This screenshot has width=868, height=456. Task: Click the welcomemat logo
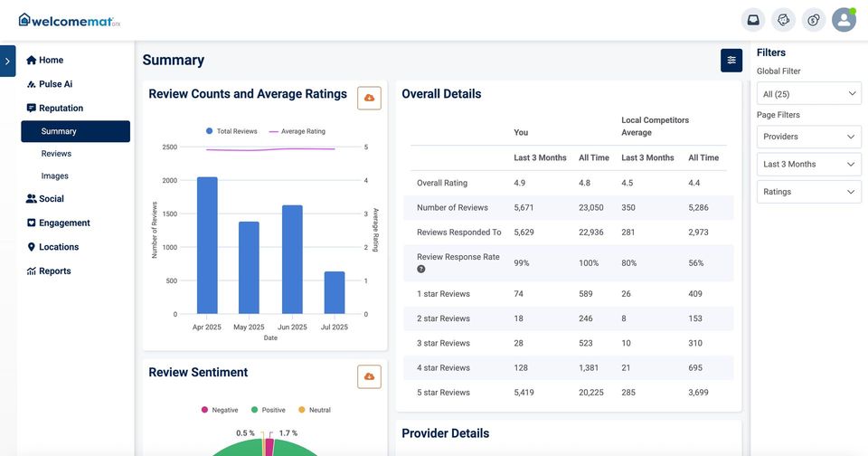click(70, 21)
